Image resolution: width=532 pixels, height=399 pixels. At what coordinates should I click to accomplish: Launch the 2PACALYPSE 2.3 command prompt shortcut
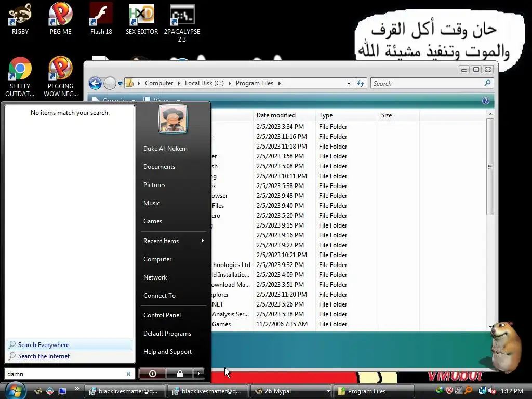point(182,23)
